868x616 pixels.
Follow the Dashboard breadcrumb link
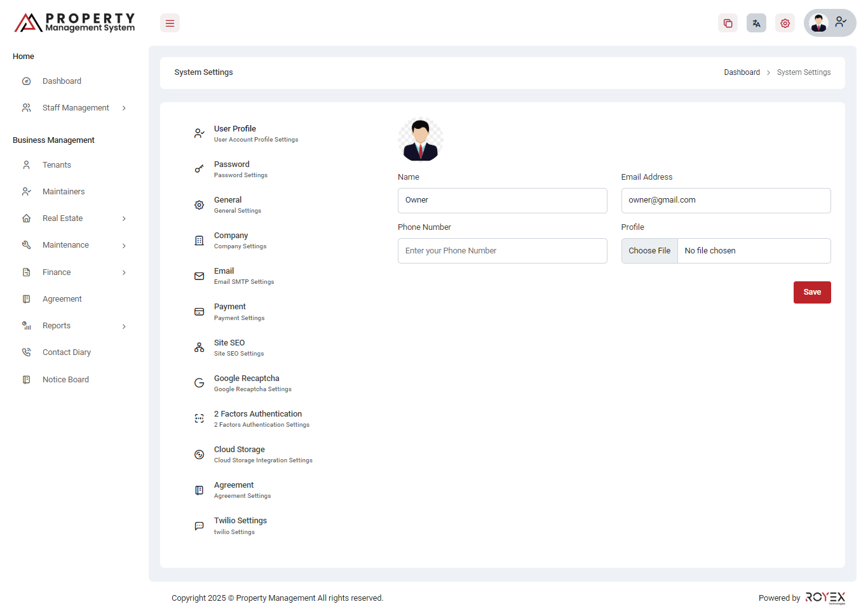[742, 72]
